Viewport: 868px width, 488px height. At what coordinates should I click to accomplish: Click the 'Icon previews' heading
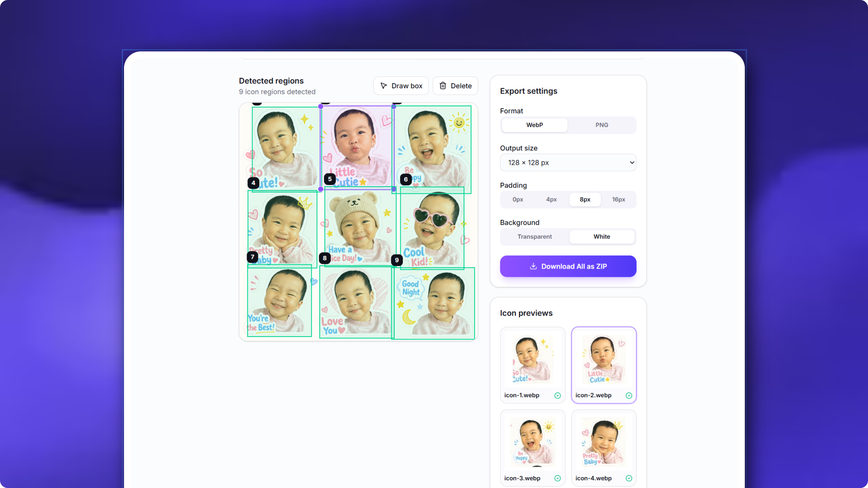click(x=526, y=313)
